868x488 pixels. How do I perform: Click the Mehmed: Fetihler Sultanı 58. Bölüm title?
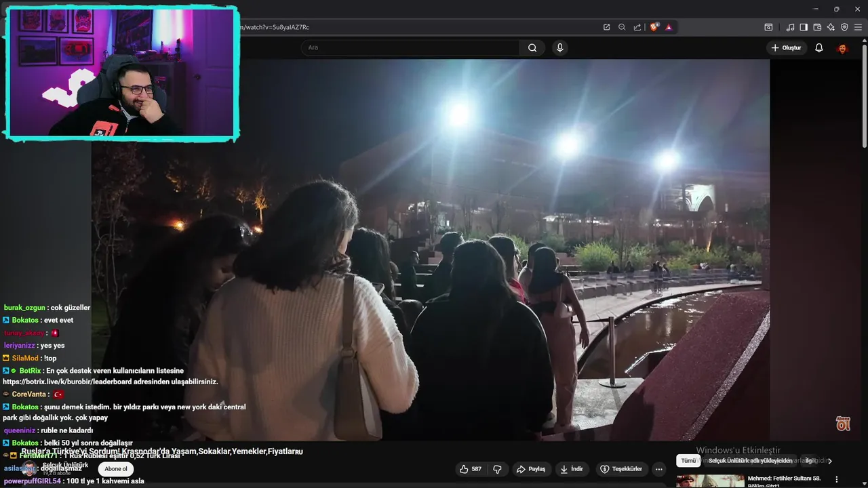(784, 481)
